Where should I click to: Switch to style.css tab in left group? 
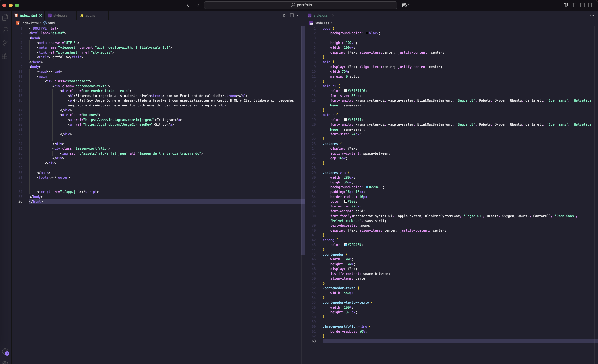click(x=60, y=15)
